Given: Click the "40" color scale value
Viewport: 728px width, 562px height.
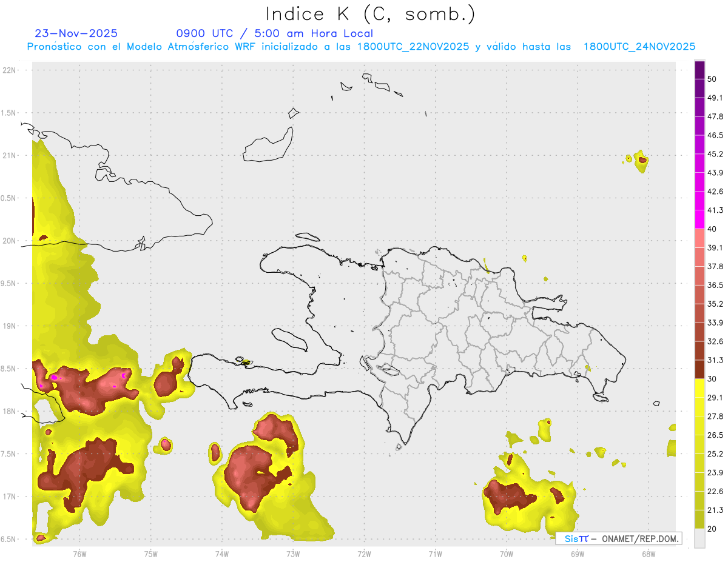Looking at the screenshot, I should (x=712, y=229).
